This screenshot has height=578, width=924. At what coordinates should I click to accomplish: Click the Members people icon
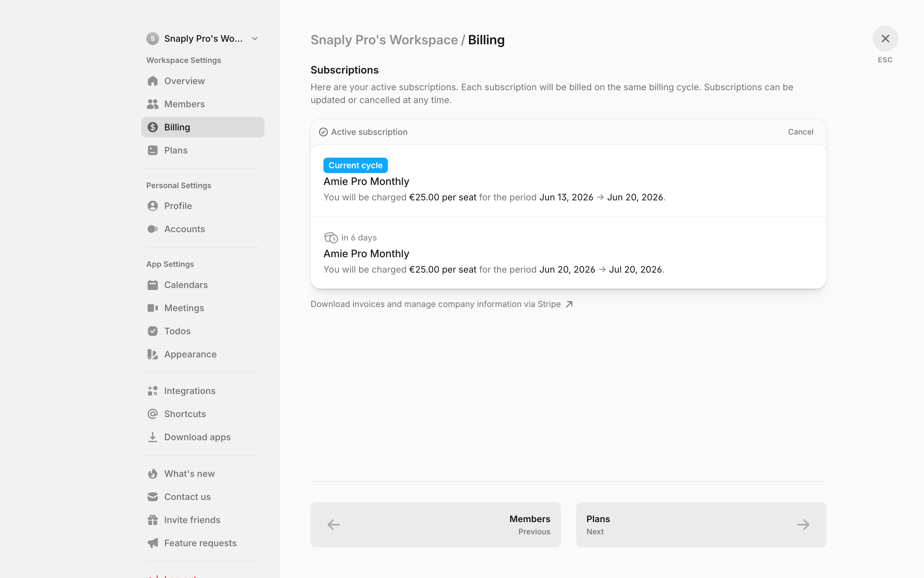click(152, 104)
